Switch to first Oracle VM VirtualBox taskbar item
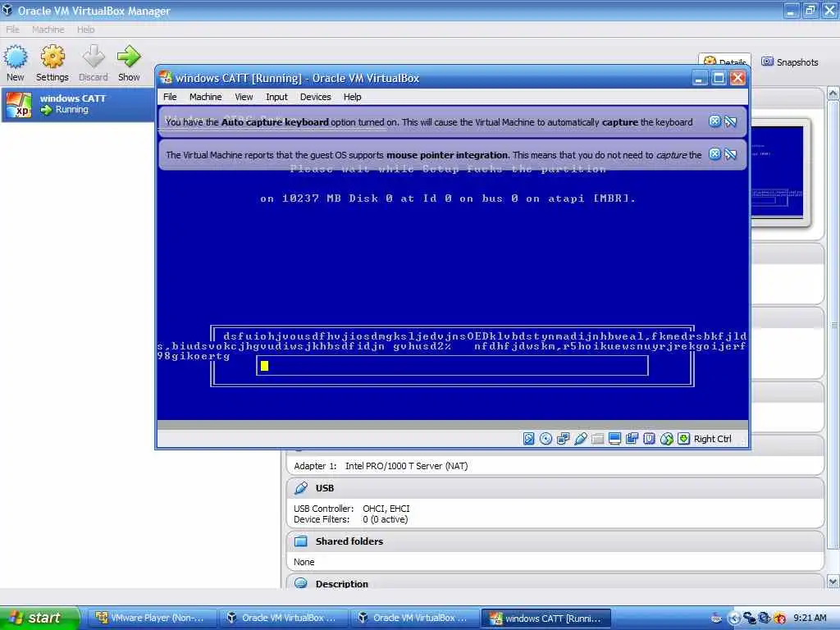840x630 pixels. (x=283, y=618)
